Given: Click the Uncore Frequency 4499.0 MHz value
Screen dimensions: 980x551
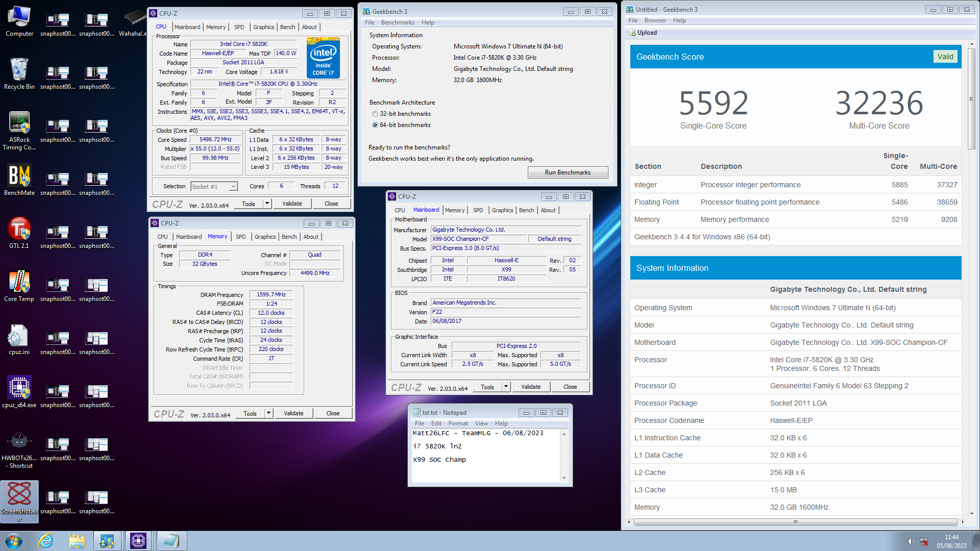Looking at the screenshot, I should 315,273.
